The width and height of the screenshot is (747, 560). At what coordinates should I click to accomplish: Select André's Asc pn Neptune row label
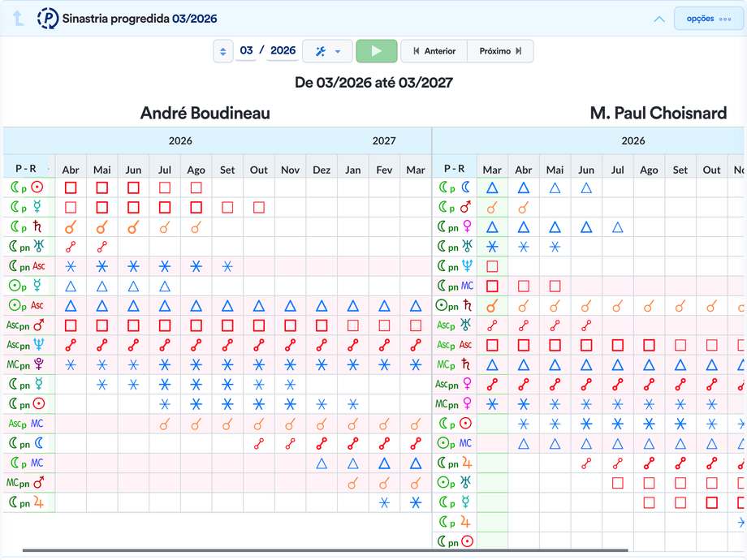[26, 345]
